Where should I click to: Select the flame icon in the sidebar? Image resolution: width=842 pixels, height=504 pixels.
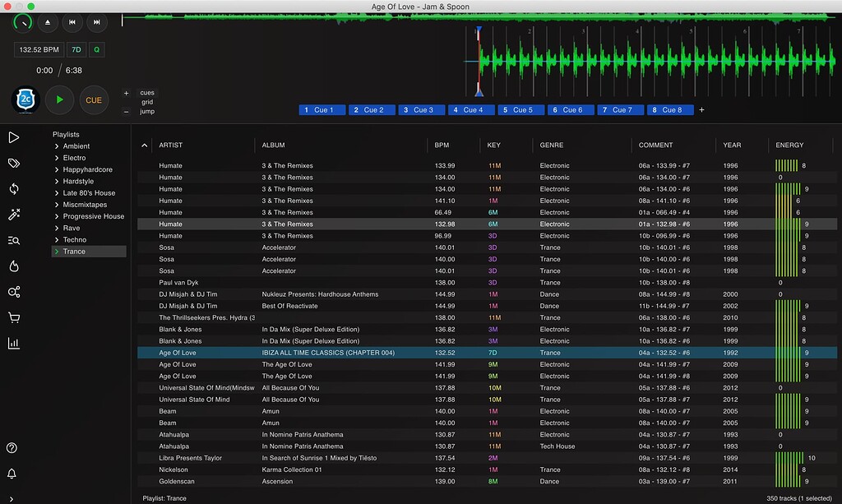14,266
